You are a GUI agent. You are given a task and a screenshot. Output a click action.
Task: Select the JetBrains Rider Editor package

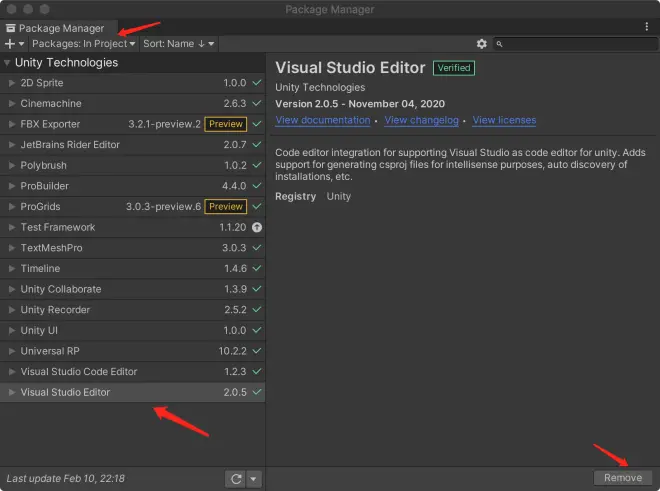pos(133,145)
